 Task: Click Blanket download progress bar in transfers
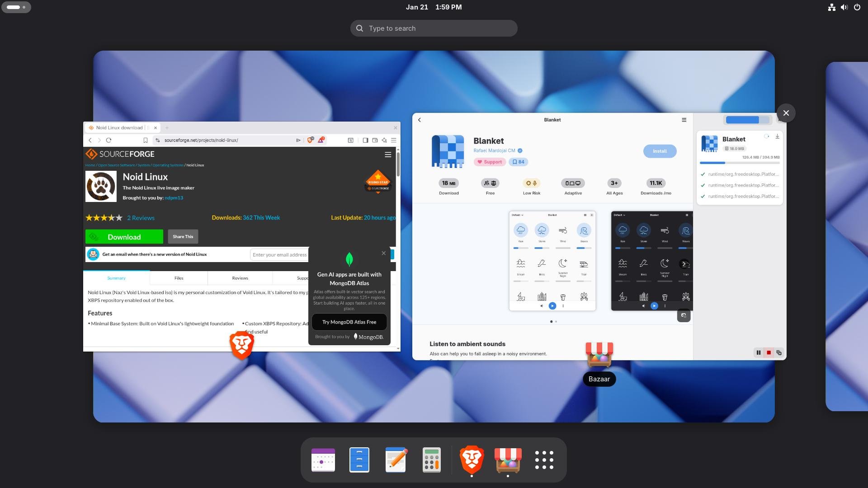pyautogui.click(x=740, y=163)
